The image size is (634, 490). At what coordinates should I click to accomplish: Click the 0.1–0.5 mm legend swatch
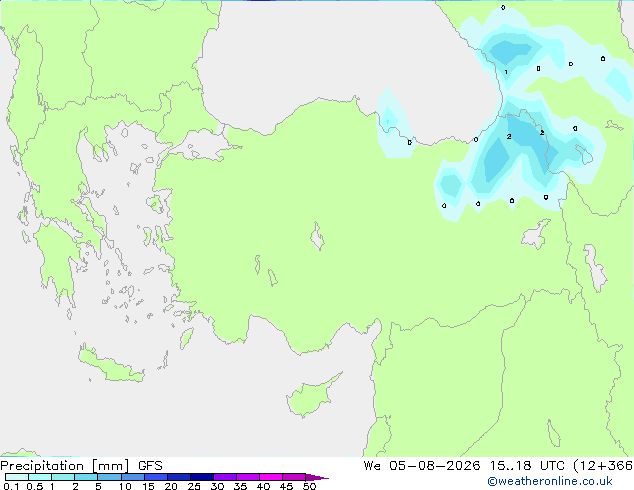pyautogui.click(x=17, y=477)
